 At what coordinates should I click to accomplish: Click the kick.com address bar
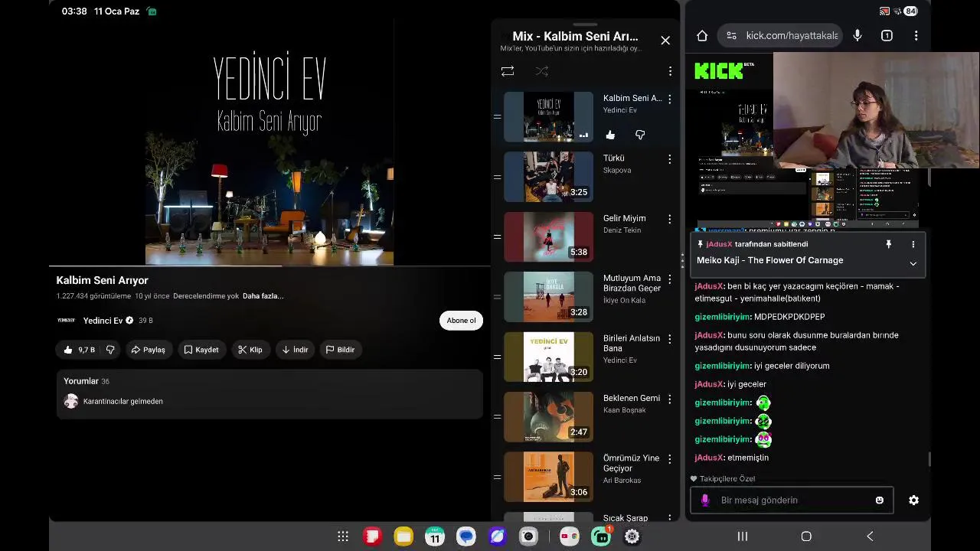(x=779, y=35)
